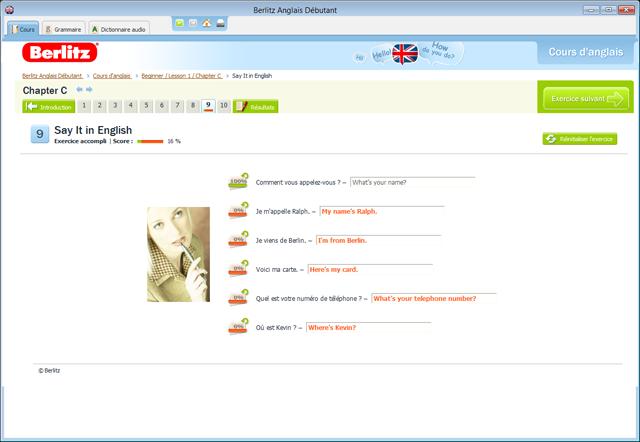Screen dimensions: 640x442
Task: Click the What's your telephone number? field
Action: [434, 298]
